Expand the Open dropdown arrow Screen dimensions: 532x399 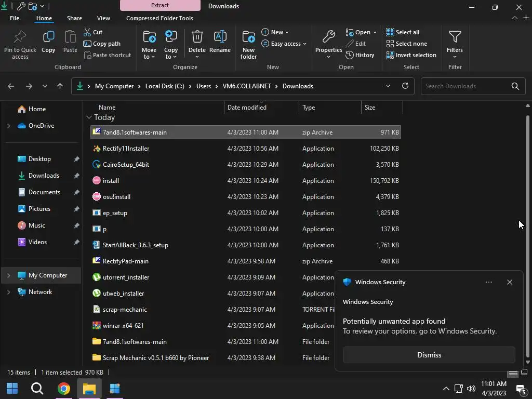(375, 32)
